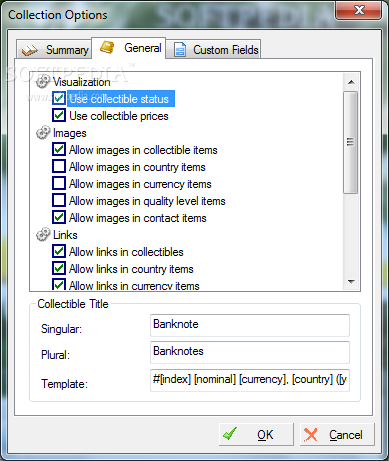Click the scroll down arrow in options list
This screenshot has width=389, height=461.
(x=351, y=282)
